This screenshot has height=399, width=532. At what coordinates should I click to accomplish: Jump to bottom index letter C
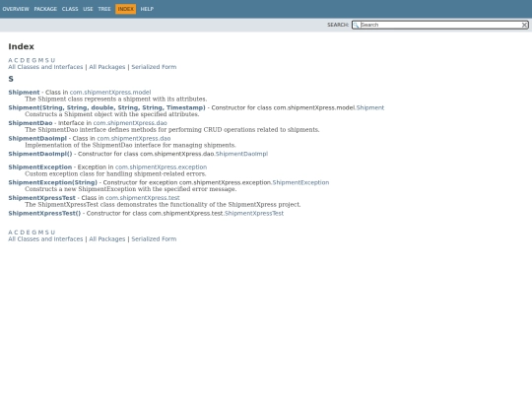click(x=16, y=233)
